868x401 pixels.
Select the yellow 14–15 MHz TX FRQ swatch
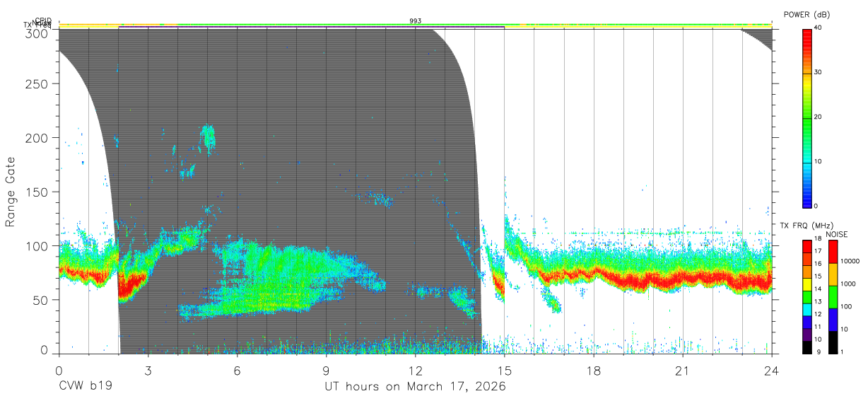(x=807, y=284)
